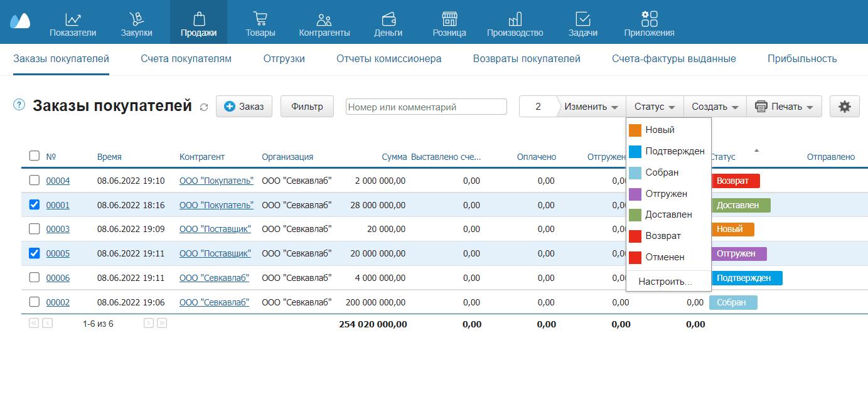Check the checkbox for order 00004
The image size is (868, 407).
pyautogui.click(x=35, y=181)
